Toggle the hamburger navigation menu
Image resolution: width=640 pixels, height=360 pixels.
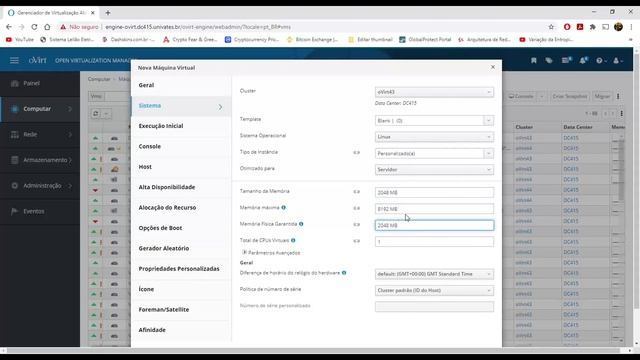[14, 60]
